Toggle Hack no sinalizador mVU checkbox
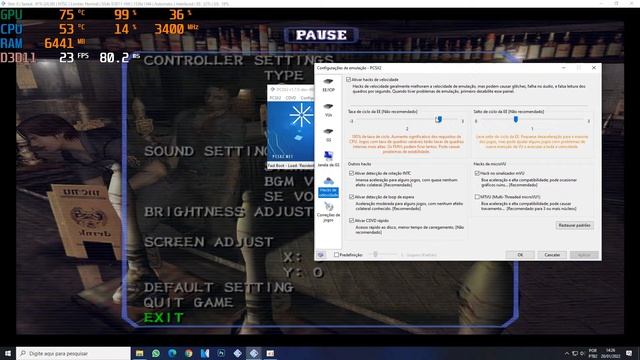The height and width of the screenshot is (360, 640). tap(477, 173)
